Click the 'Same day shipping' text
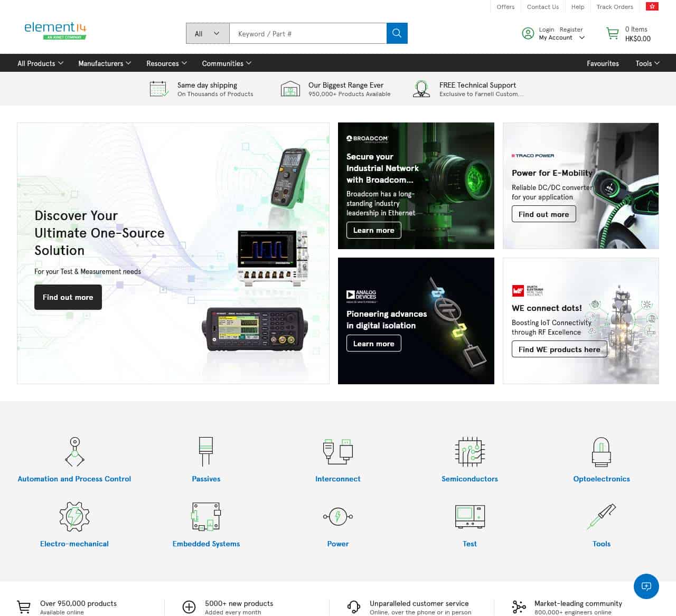The image size is (676, 616). click(x=207, y=85)
